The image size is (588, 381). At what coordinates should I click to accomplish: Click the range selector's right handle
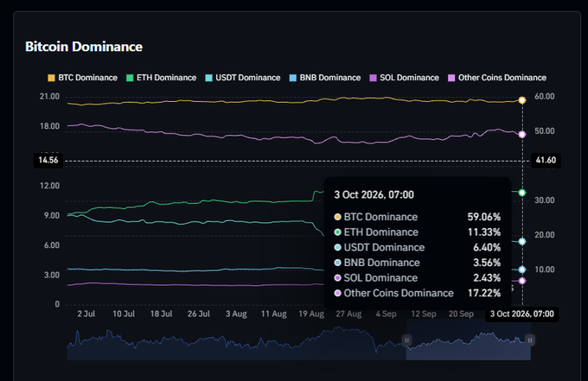pos(530,340)
